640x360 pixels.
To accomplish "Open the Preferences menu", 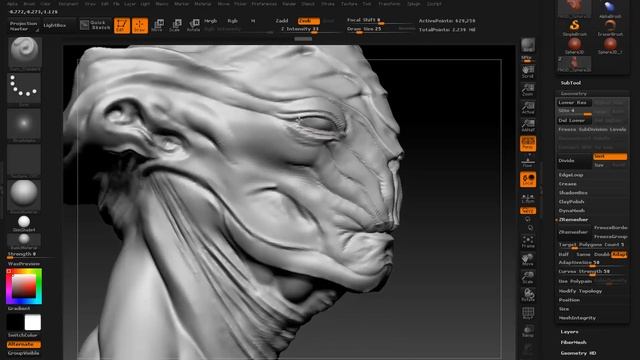I will [x=264, y=4].
